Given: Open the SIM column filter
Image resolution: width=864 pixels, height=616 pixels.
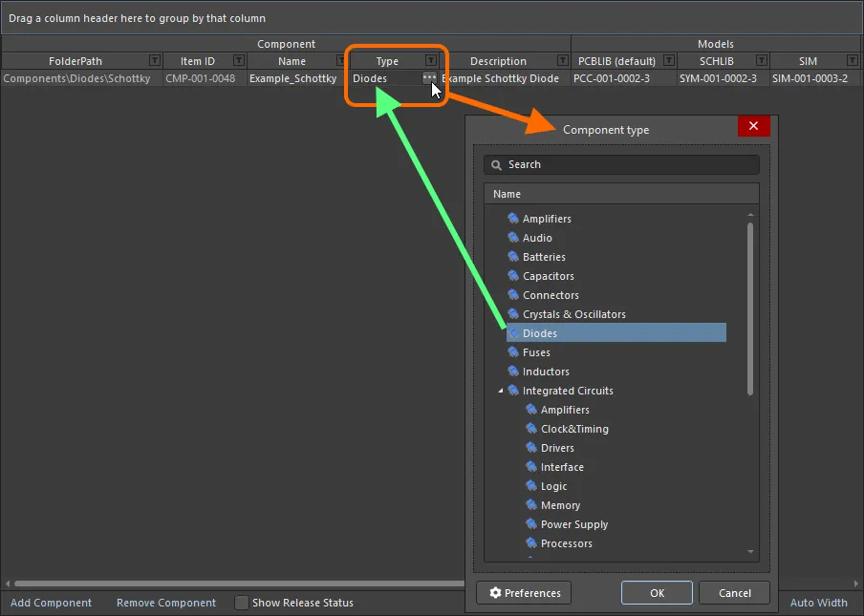Looking at the screenshot, I should click(853, 60).
